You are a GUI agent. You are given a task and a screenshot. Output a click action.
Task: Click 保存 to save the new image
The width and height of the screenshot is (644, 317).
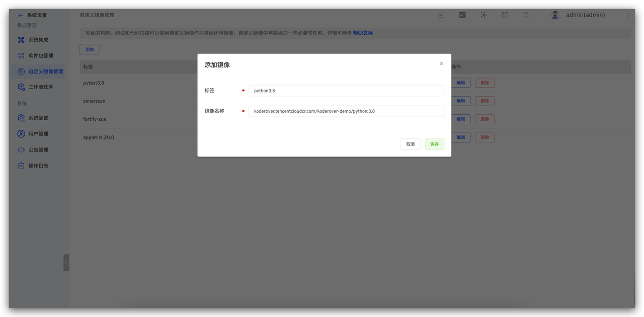pyautogui.click(x=434, y=144)
